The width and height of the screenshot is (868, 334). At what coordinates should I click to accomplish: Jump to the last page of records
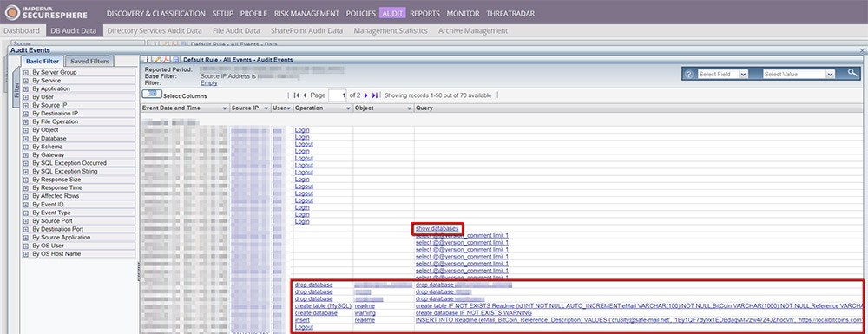375,95
